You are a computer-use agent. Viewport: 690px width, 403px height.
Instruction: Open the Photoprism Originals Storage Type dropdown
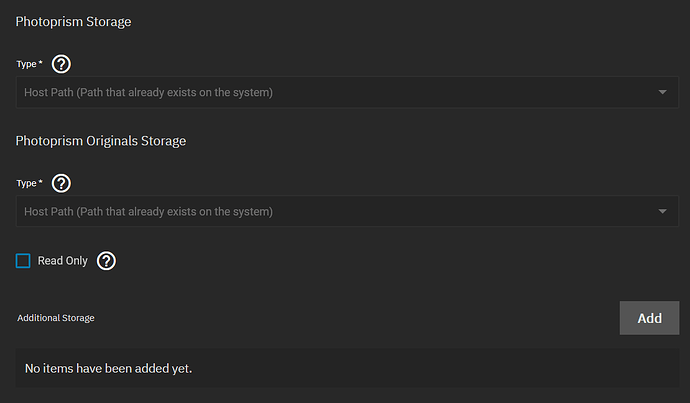[x=347, y=211]
